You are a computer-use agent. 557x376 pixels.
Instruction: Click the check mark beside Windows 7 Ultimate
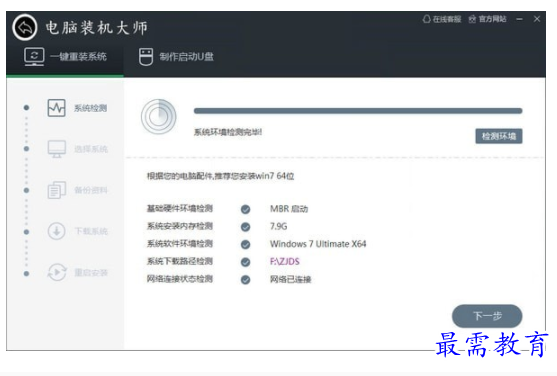(245, 245)
